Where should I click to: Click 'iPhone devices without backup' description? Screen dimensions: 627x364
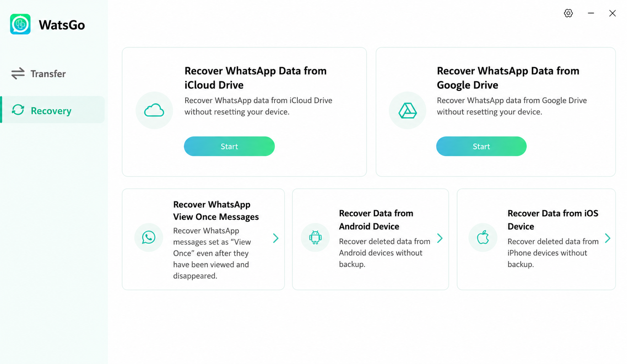tap(553, 253)
